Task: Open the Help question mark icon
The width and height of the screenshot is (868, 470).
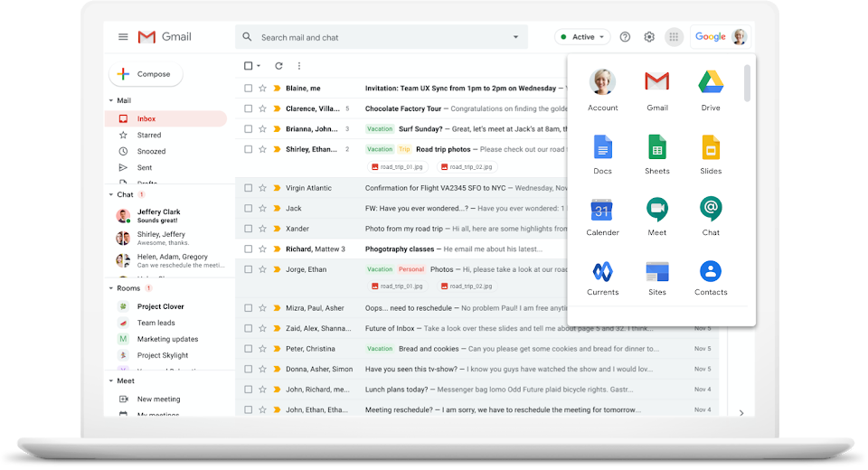Action: click(625, 37)
